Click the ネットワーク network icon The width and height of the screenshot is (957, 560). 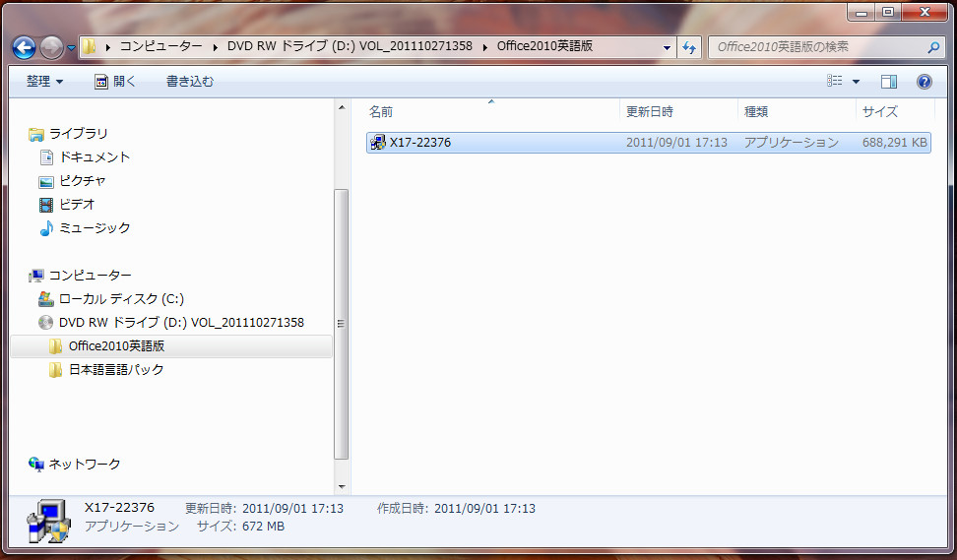point(36,465)
